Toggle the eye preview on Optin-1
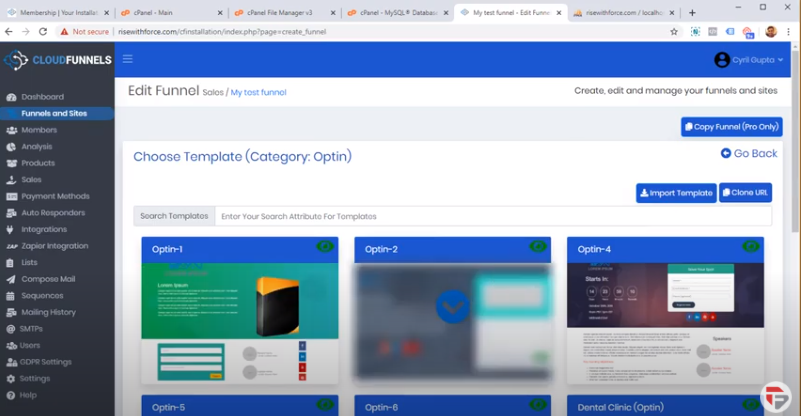Viewport: 801px width, 416px height. [325, 247]
